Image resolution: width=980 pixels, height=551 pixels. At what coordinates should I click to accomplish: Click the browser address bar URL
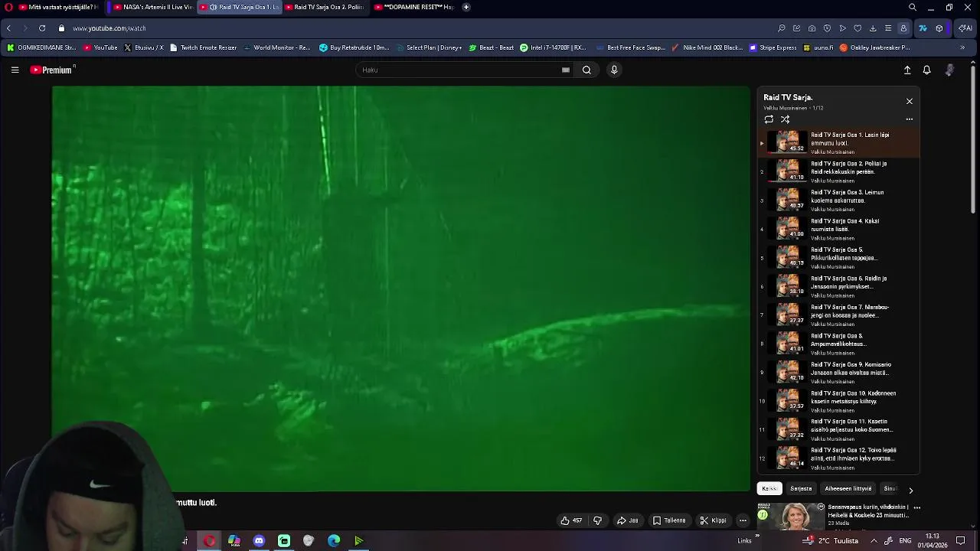click(x=109, y=28)
